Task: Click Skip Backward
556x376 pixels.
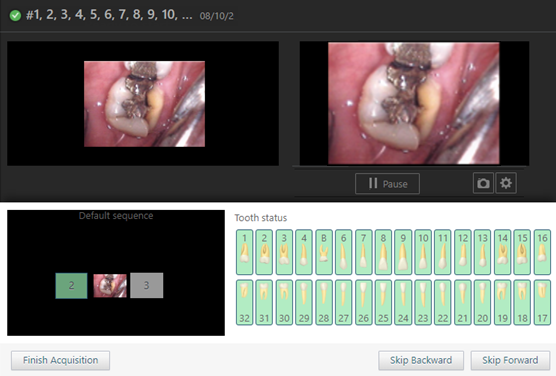Action: [x=421, y=360]
